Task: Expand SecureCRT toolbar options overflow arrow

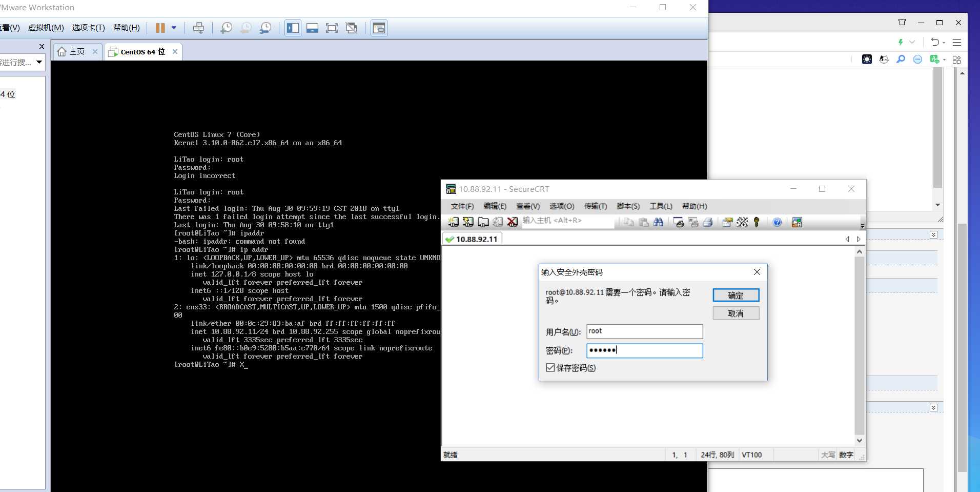Action: [x=863, y=226]
